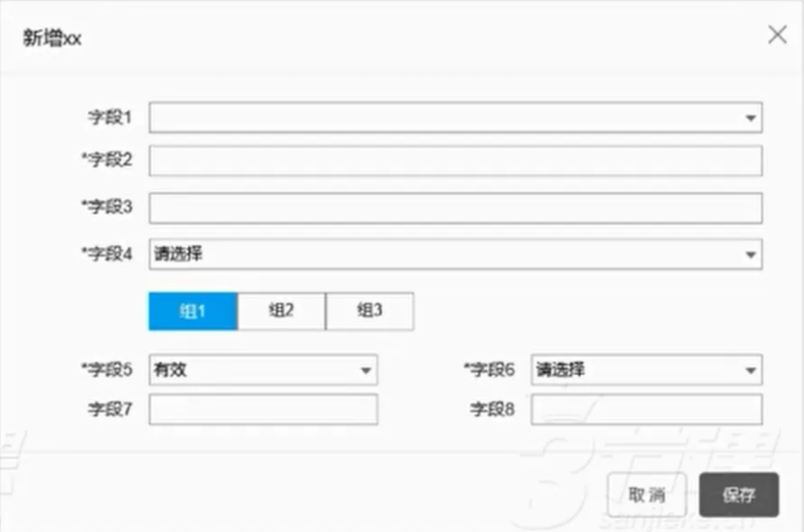Select the 组1 tab
804x532 pixels.
(x=193, y=311)
